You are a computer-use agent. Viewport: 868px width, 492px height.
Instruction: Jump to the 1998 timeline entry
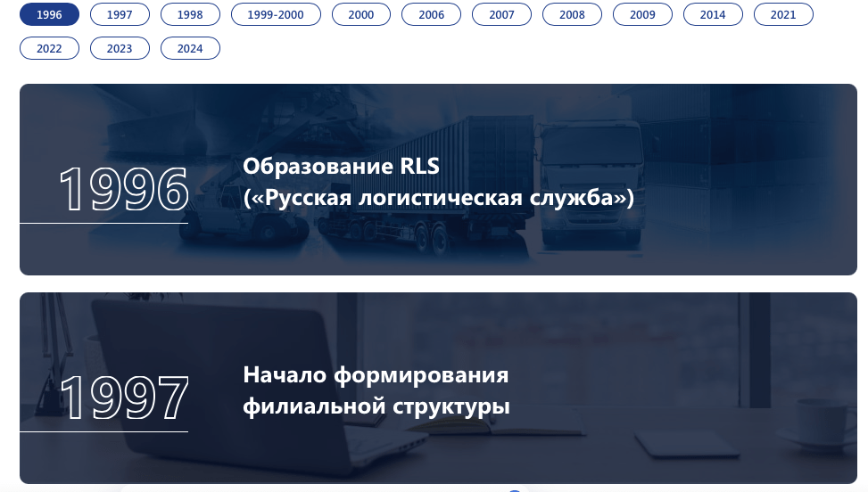pyautogui.click(x=190, y=14)
